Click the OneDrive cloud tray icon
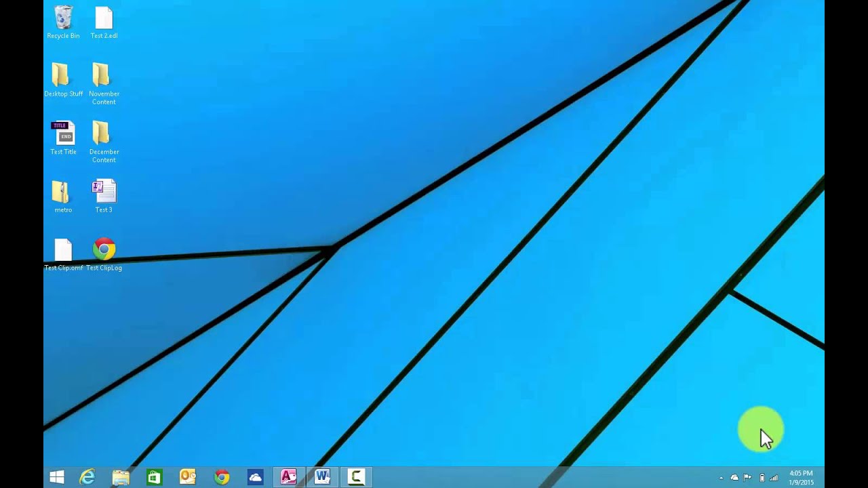868x488 pixels. pos(734,478)
